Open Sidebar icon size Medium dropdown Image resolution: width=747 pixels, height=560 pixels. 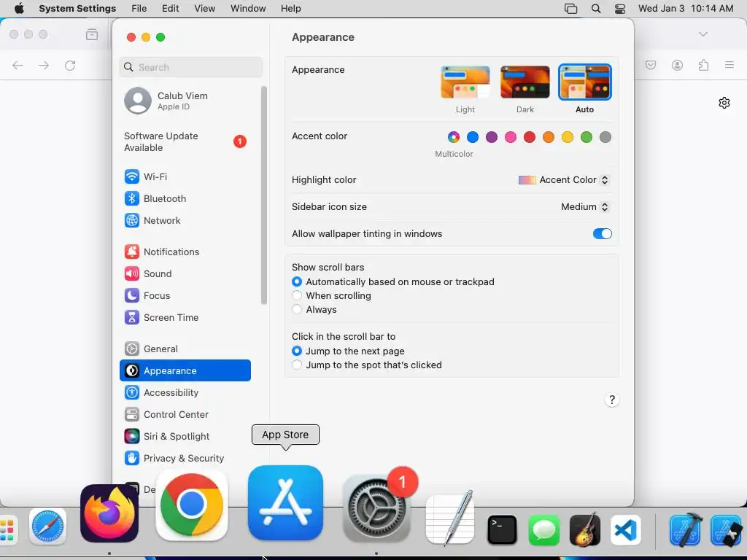(x=585, y=206)
